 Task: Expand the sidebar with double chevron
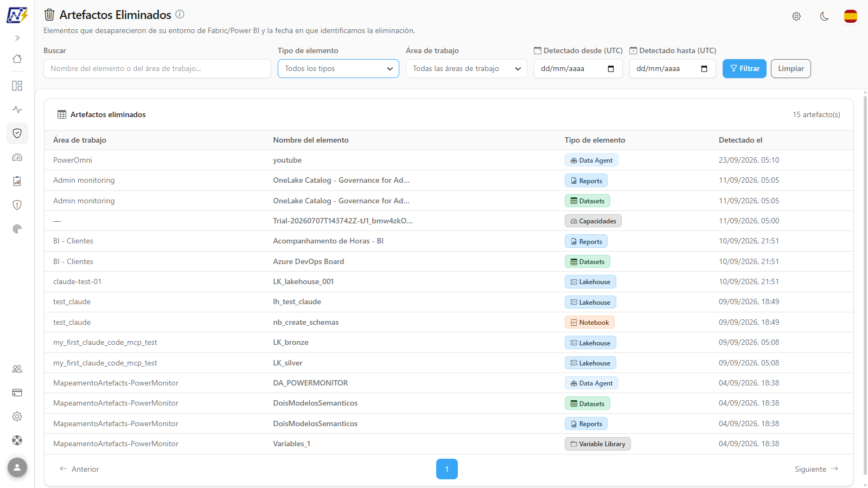click(x=17, y=38)
